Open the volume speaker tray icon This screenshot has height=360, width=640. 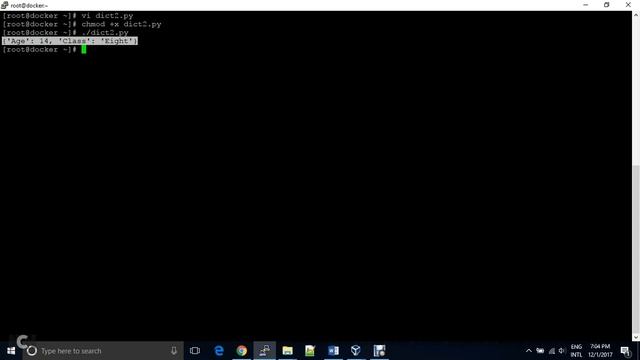coord(562,351)
